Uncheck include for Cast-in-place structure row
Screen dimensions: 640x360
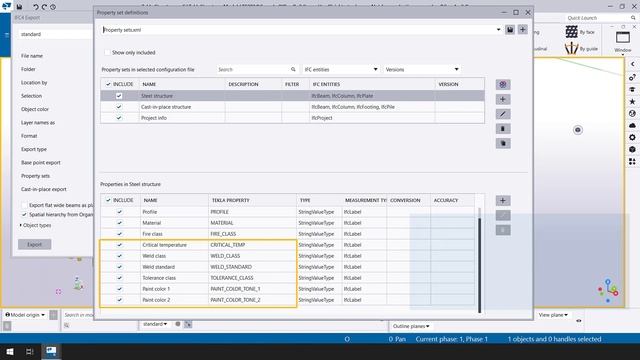(x=119, y=107)
